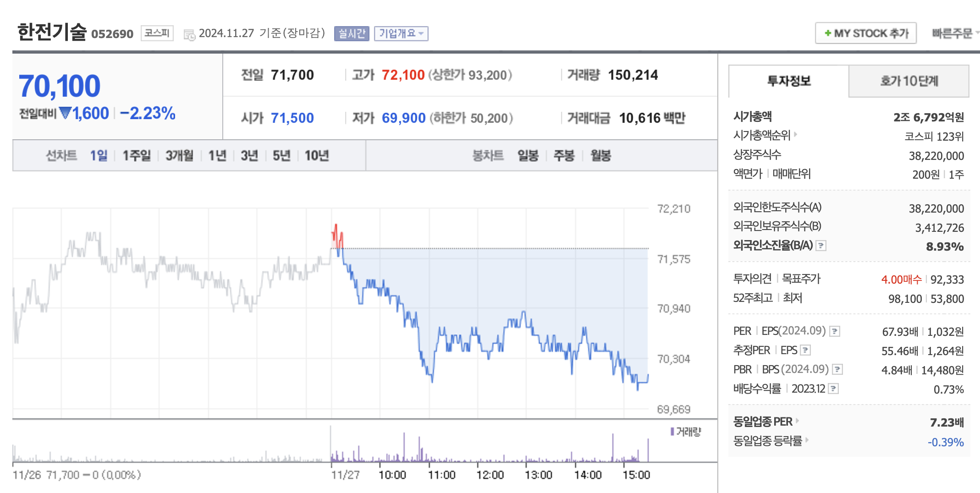Open the 기업개요 dropdown
The image size is (980, 493).
401,33
